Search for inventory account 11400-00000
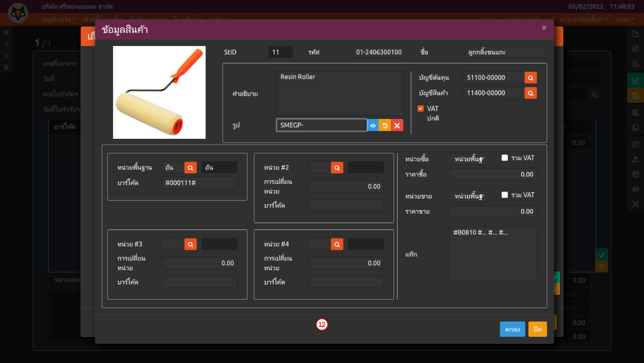 click(530, 93)
